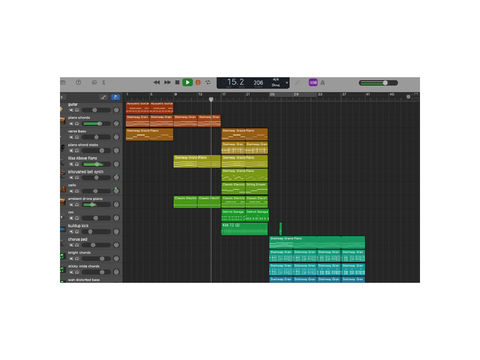Solo the piano chords track
The image size is (480, 360).
coord(77,124)
